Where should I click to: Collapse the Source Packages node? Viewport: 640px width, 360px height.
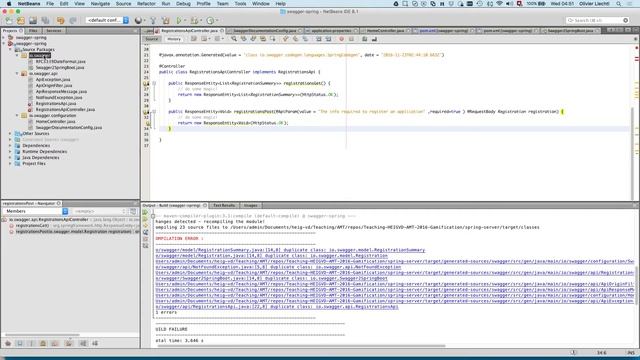coord(11,49)
